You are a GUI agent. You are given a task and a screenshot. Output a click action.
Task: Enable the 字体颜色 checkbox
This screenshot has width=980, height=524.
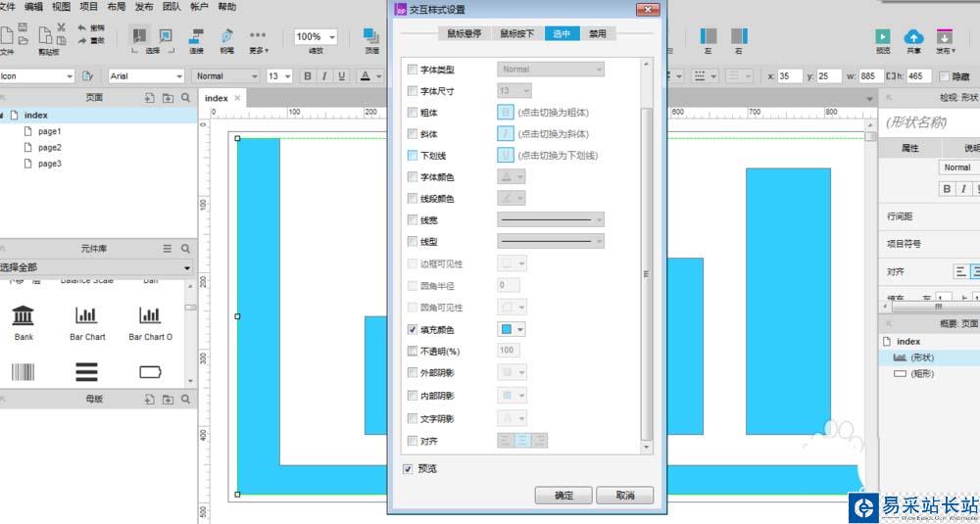pyautogui.click(x=412, y=177)
